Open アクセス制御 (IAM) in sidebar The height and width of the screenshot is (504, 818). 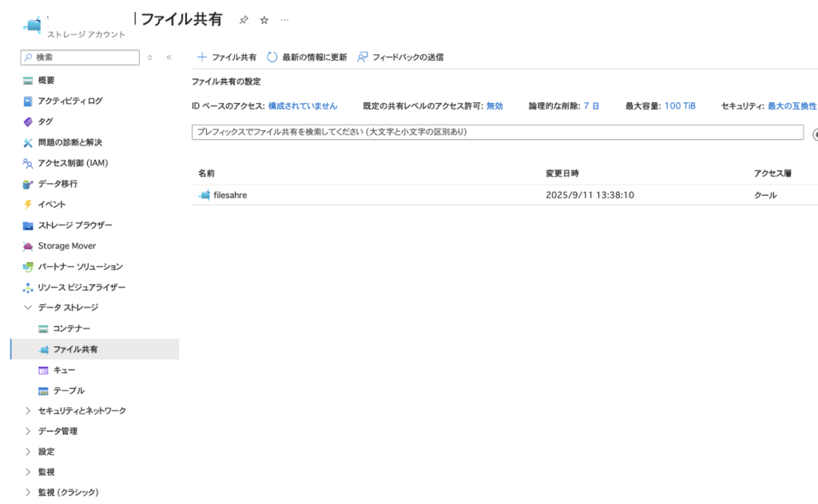point(72,163)
